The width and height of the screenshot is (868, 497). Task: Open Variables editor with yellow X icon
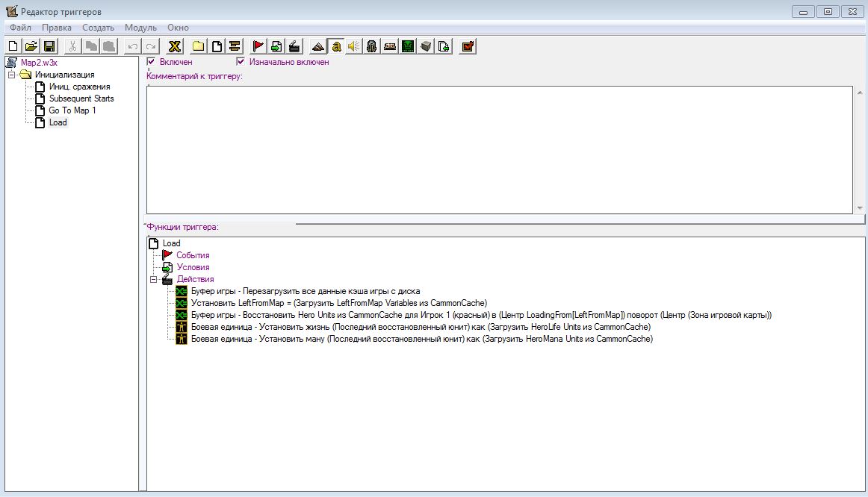tap(175, 46)
